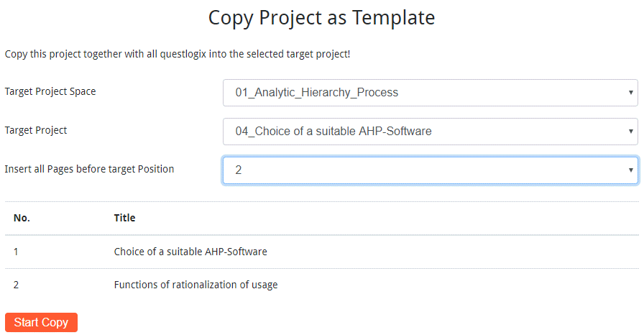Click row number 1 in the table
Screen dimensions: 644x335
(17, 252)
